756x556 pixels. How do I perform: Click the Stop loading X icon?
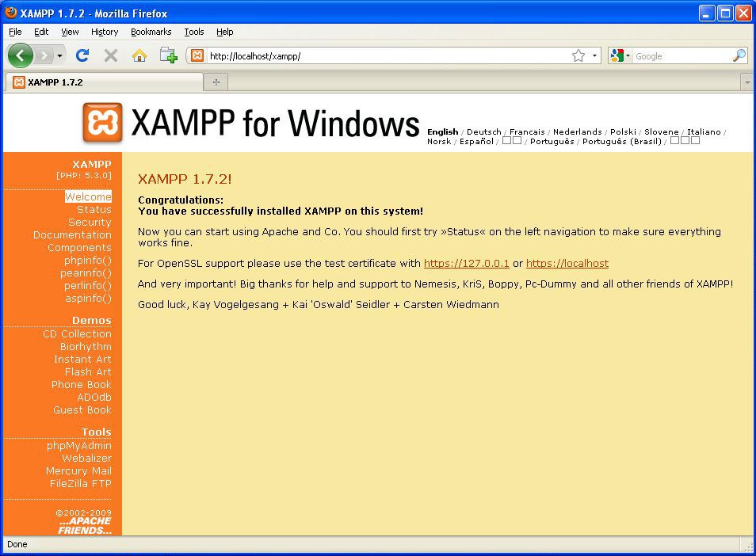pyautogui.click(x=111, y=56)
